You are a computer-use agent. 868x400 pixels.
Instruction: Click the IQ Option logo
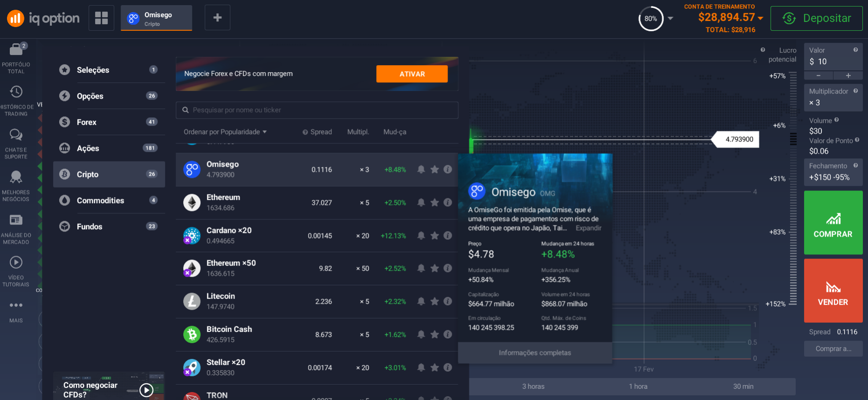[x=43, y=18]
